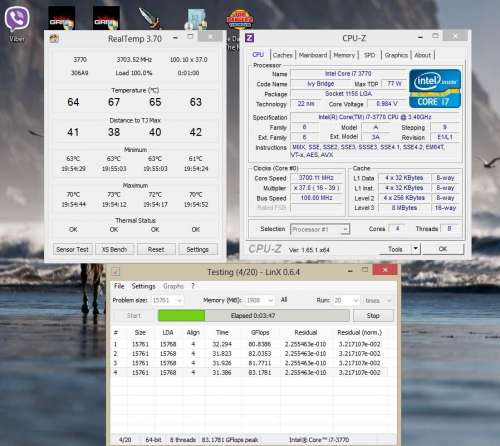500x446 pixels.
Task: Open the Memory tab in CPU-Z
Action: (x=344, y=55)
